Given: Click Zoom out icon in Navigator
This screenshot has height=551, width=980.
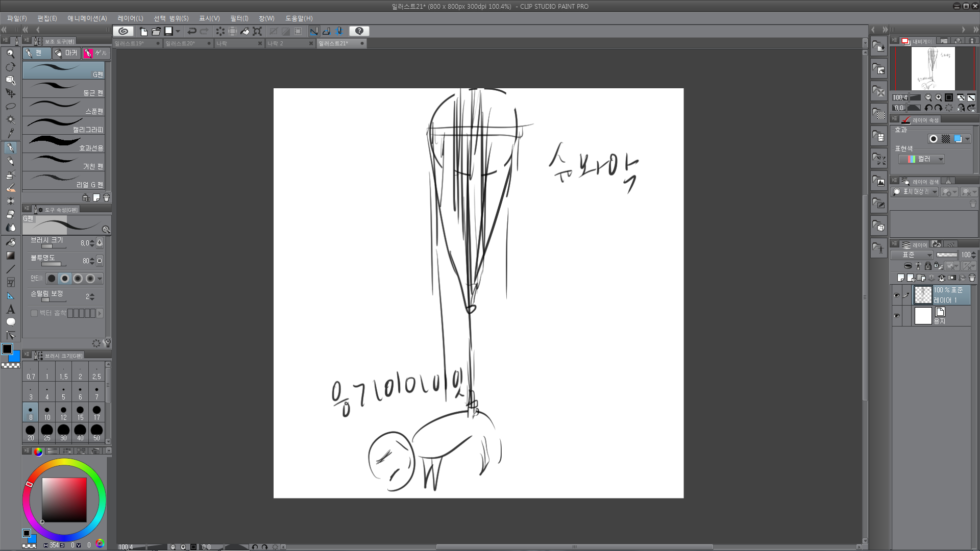Looking at the screenshot, I should tap(928, 97).
